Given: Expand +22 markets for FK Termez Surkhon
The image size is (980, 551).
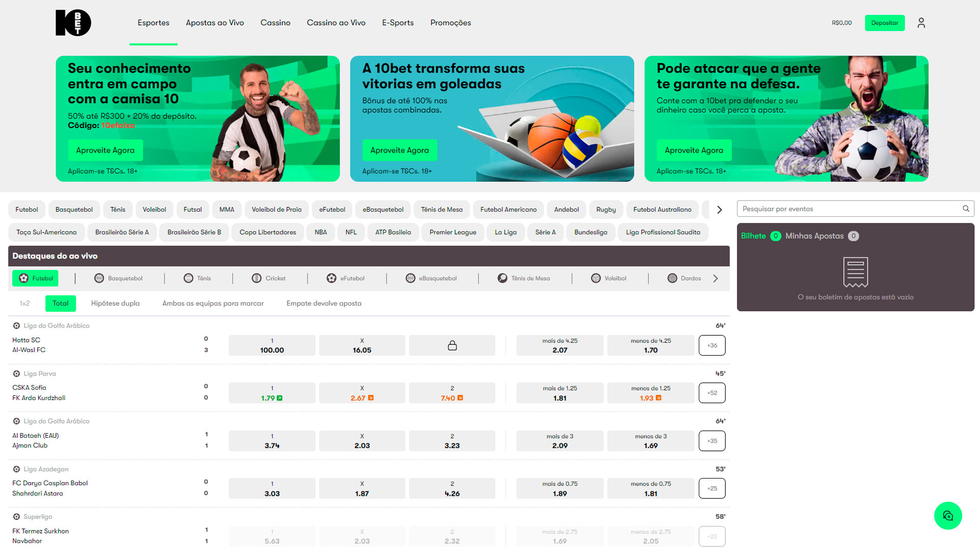Looking at the screenshot, I should pyautogui.click(x=712, y=536).
